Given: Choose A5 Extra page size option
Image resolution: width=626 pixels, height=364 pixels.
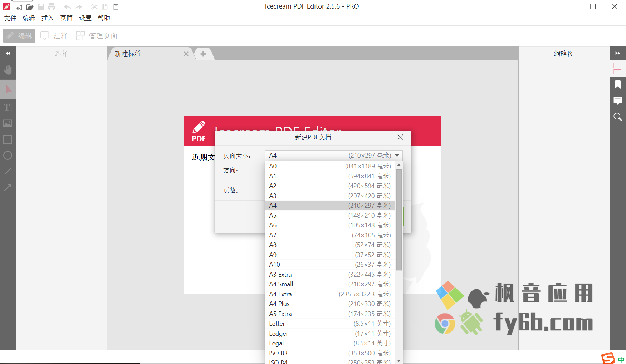Looking at the screenshot, I should [x=330, y=314].
